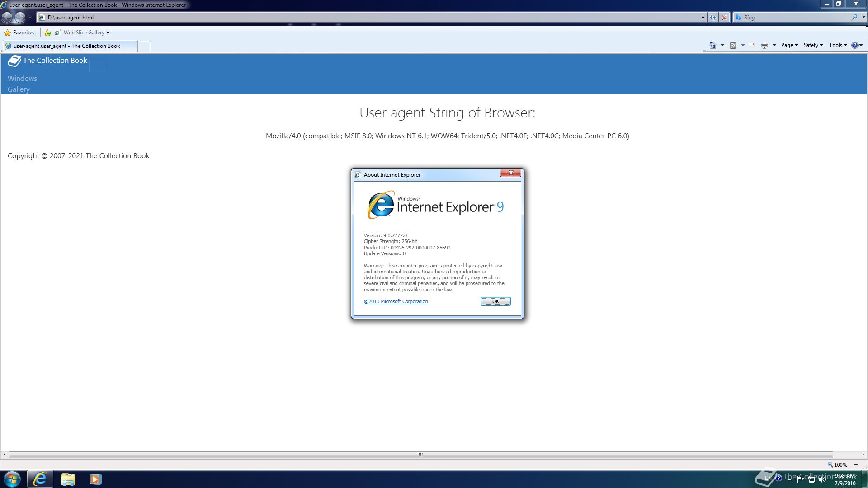Click the horizontal scrollbar thumb
Viewport: 868px width, 488px height.
[420, 455]
